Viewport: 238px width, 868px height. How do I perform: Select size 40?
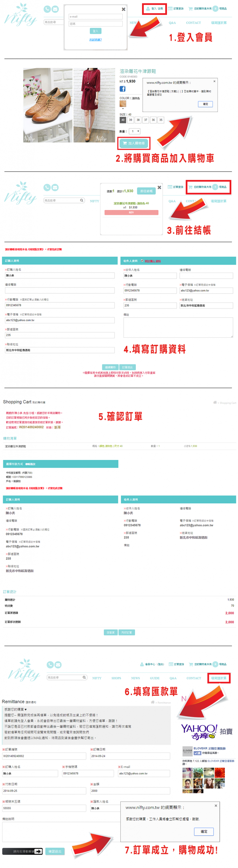[x=123, y=120]
